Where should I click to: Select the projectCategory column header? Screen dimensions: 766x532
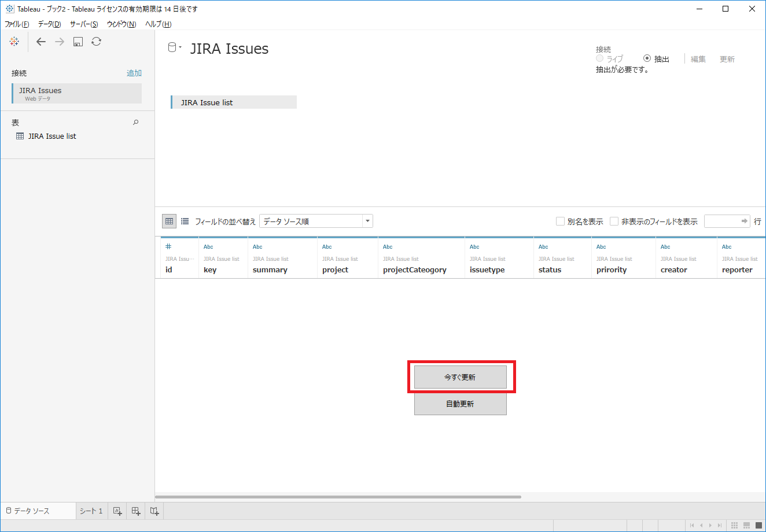tap(421, 258)
